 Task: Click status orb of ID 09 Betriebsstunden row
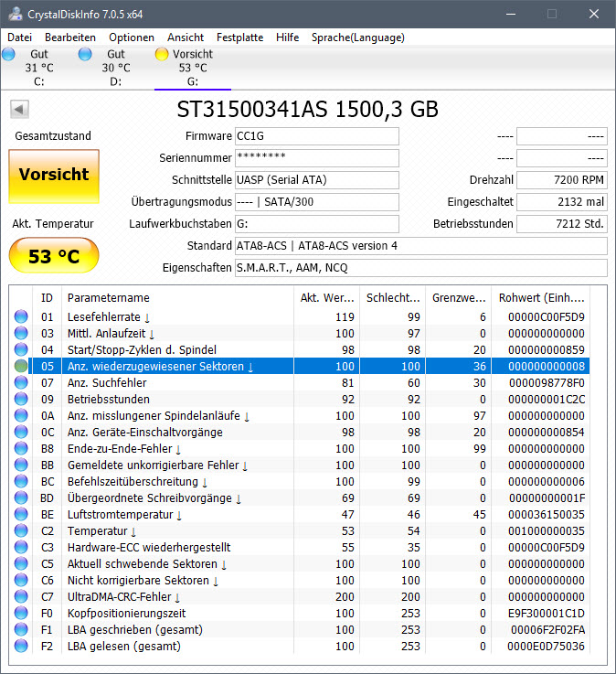click(21, 399)
